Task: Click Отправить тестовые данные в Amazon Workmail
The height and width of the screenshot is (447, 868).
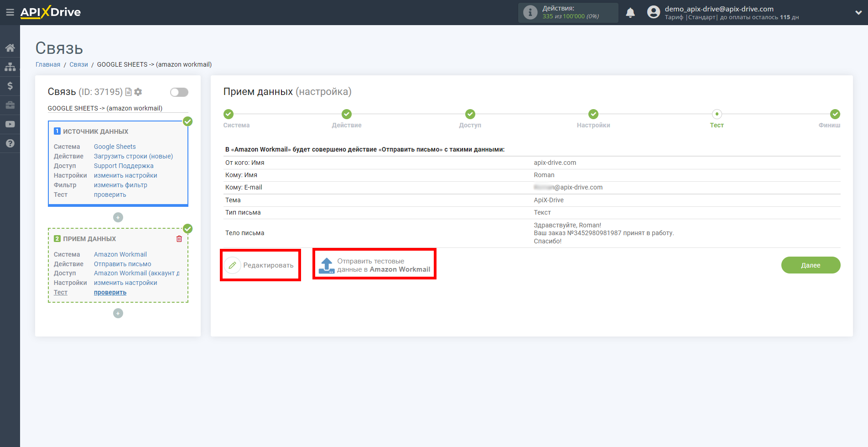Action: (374, 265)
